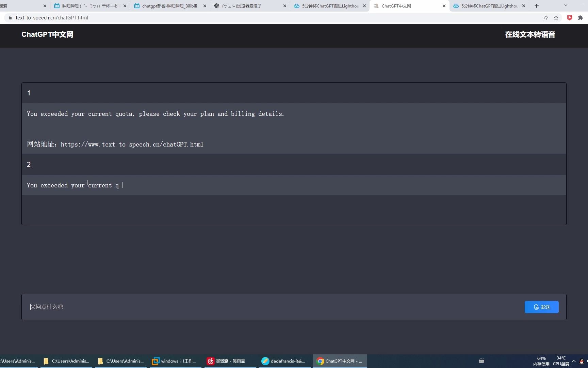This screenshot has height=368, width=588.
Task: Close the 哔哩哔哩 干杯 tab
Action: 125,6
